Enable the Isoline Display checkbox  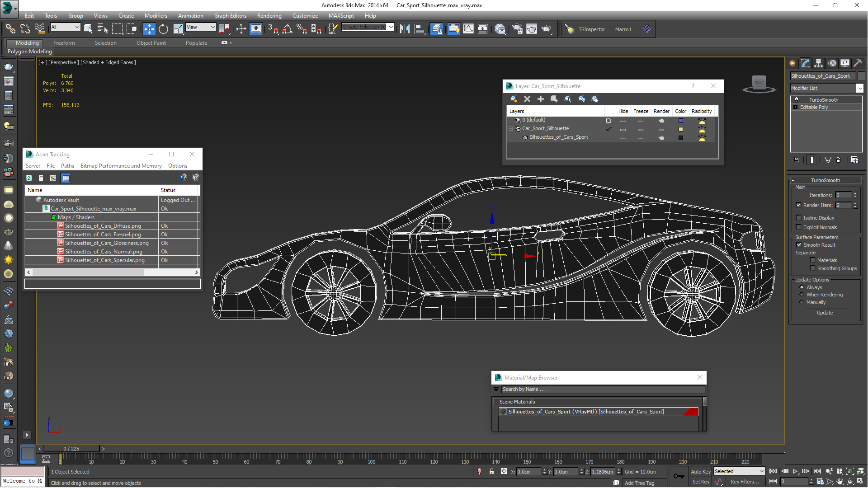click(799, 218)
